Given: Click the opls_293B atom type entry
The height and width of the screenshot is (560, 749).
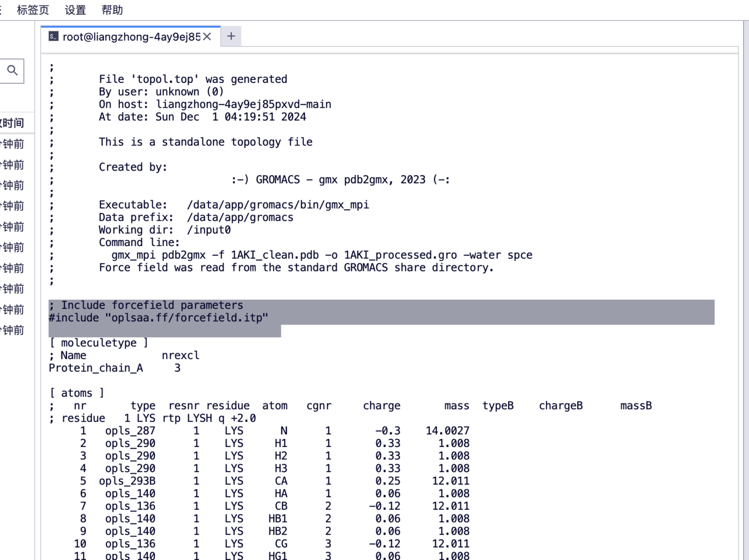Looking at the screenshot, I should point(127,481).
